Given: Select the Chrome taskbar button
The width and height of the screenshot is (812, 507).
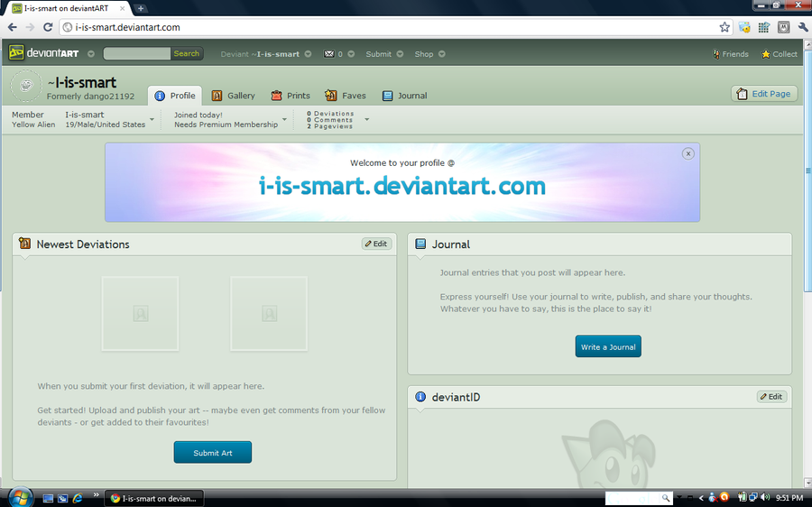Looking at the screenshot, I should click(x=153, y=498).
